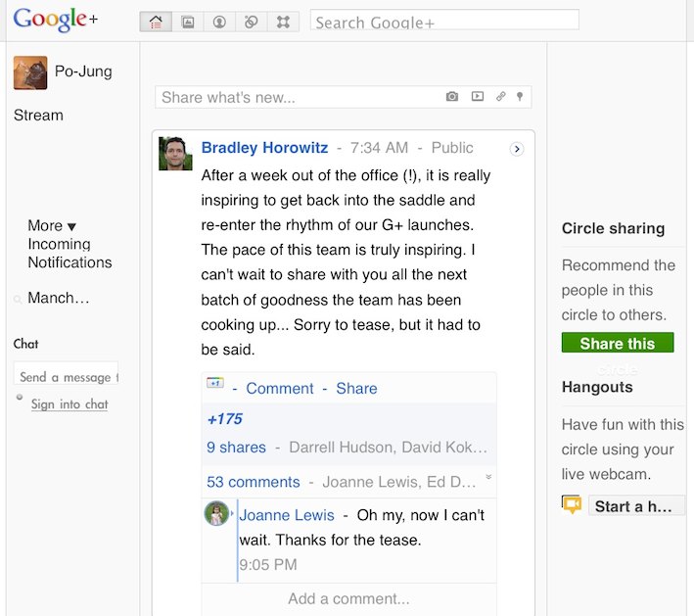Click the Chat heading in sidebar
The image size is (694, 616).
click(x=25, y=344)
